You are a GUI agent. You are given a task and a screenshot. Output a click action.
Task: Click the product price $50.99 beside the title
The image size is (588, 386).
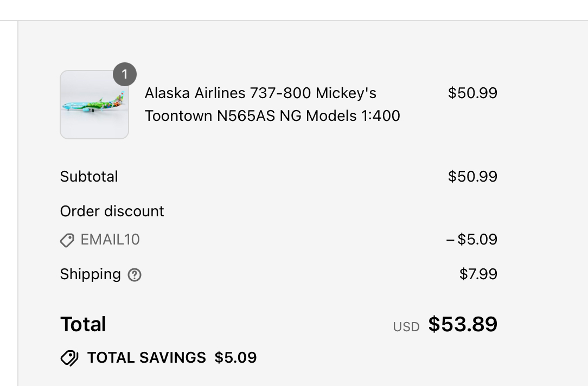(472, 93)
